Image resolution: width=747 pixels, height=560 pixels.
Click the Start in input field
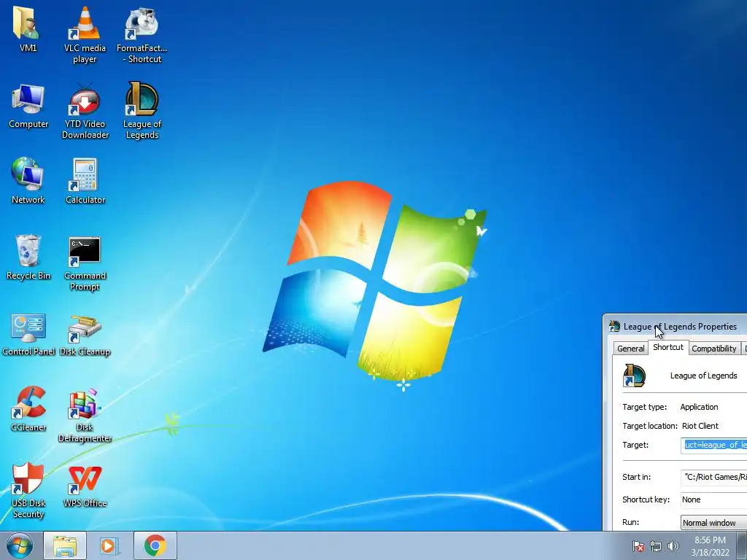(713, 477)
